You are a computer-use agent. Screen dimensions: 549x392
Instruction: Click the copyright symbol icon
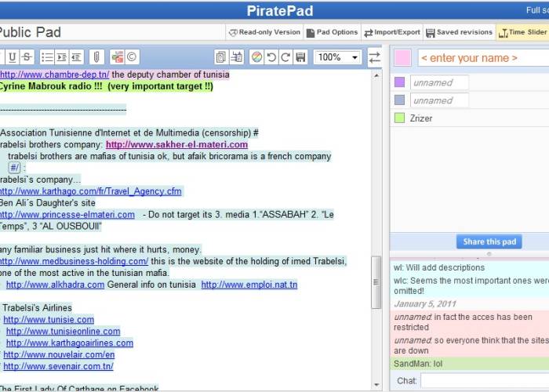pyautogui.click(x=132, y=57)
